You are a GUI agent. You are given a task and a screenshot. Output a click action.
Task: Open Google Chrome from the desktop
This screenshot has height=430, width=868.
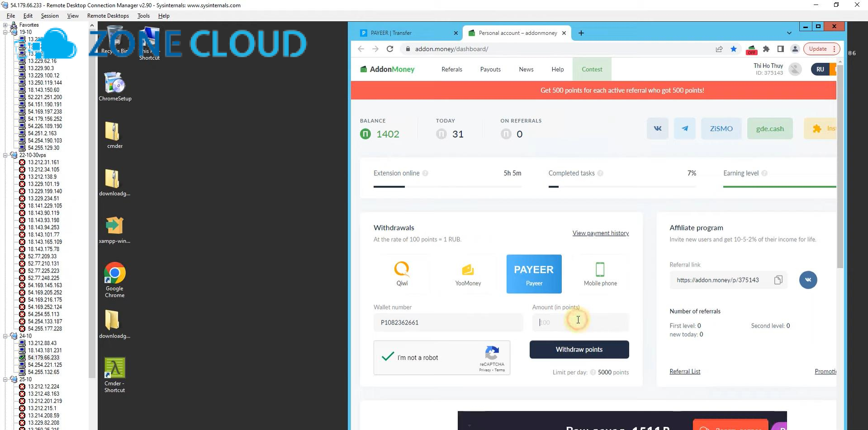click(114, 273)
